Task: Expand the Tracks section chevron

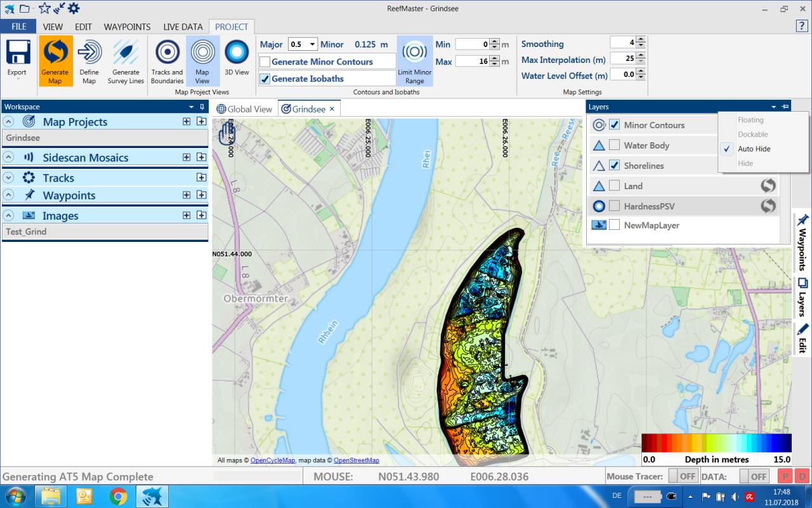Action: pos(10,178)
